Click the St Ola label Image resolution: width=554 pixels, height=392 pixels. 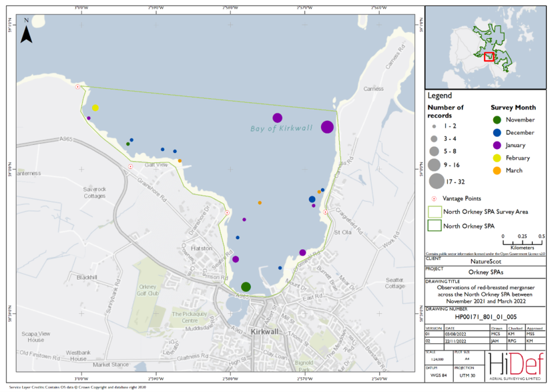342,232
